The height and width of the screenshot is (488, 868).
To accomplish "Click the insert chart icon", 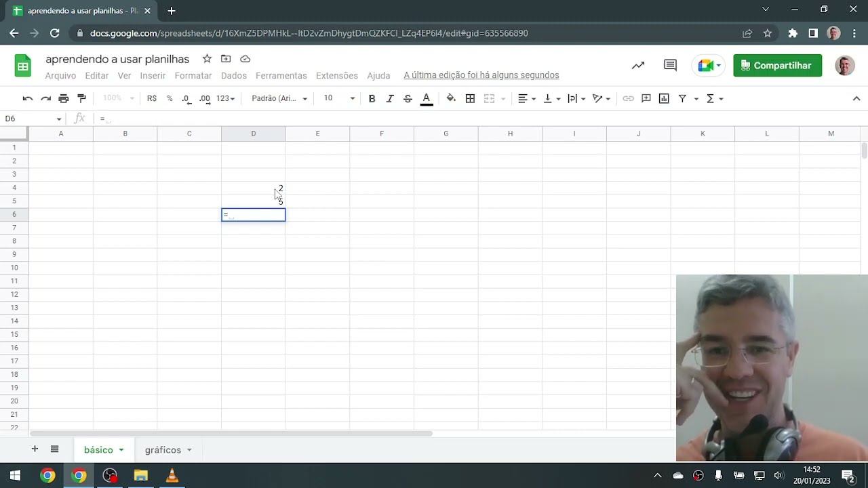I will pyautogui.click(x=664, y=98).
